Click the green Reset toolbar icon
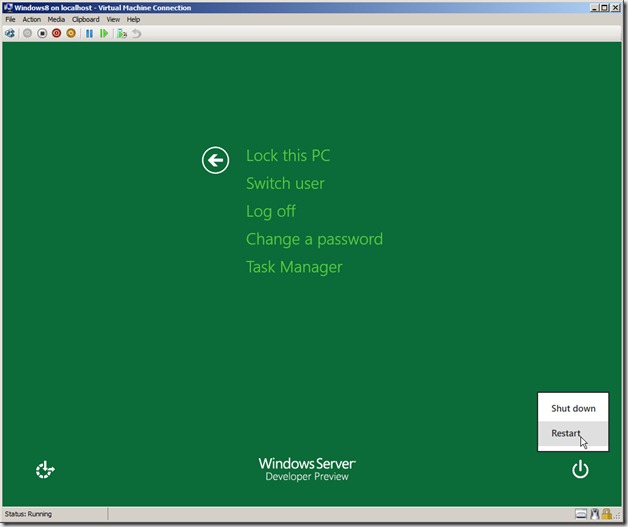The width and height of the screenshot is (628, 527). pos(104,34)
